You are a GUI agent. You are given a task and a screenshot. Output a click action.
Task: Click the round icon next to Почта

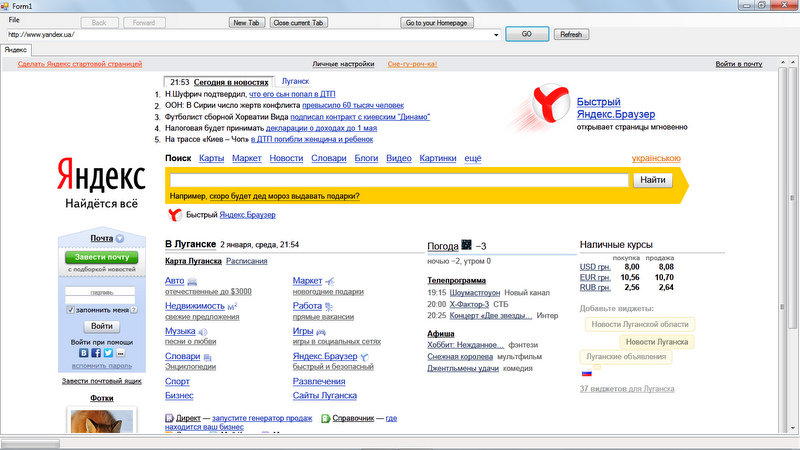click(x=119, y=238)
